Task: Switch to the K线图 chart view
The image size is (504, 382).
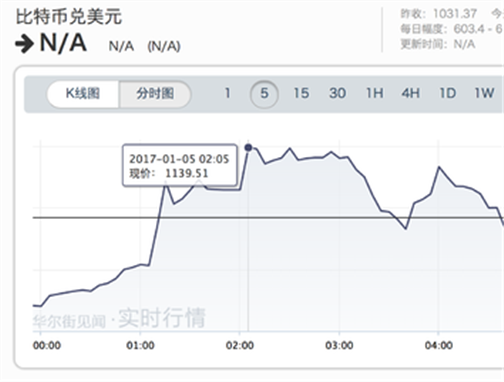Action: click(83, 94)
